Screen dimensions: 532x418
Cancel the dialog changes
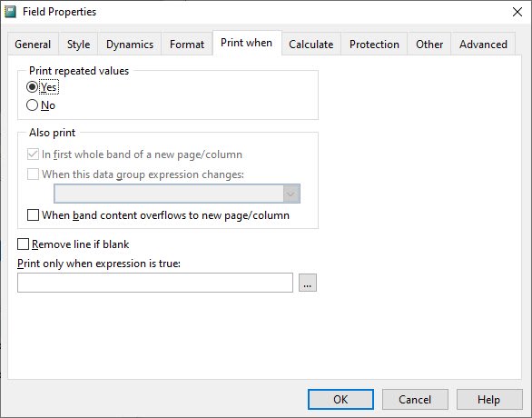(415, 399)
